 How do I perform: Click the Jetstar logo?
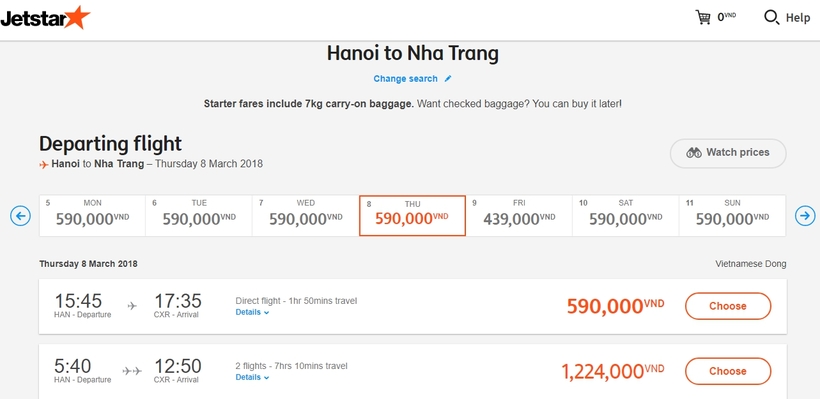pyautogui.click(x=45, y=17)
